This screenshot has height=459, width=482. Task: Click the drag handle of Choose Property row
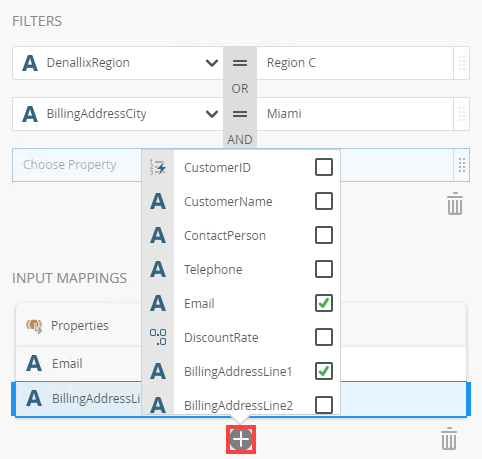[x=462, y=165]
